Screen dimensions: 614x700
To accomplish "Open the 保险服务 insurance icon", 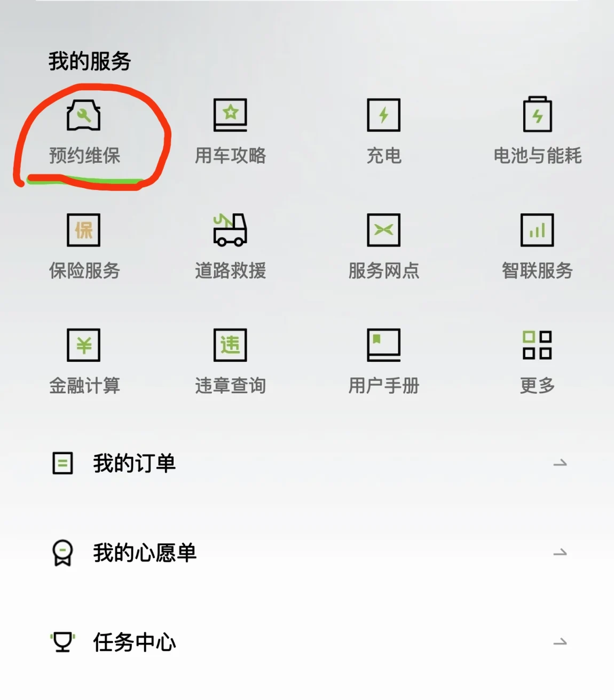I will click(x=83, y=230).
